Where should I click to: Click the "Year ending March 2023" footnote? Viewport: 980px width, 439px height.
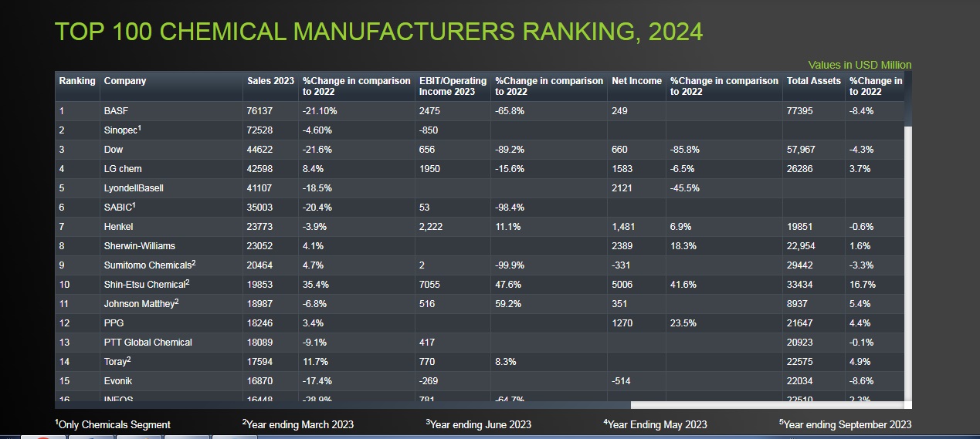click(298, 424)
